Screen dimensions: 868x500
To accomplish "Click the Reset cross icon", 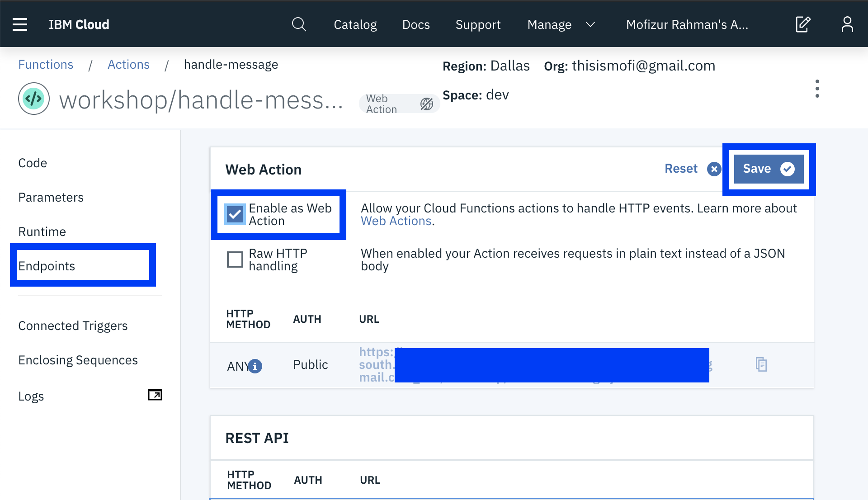I will pos(714,169).
